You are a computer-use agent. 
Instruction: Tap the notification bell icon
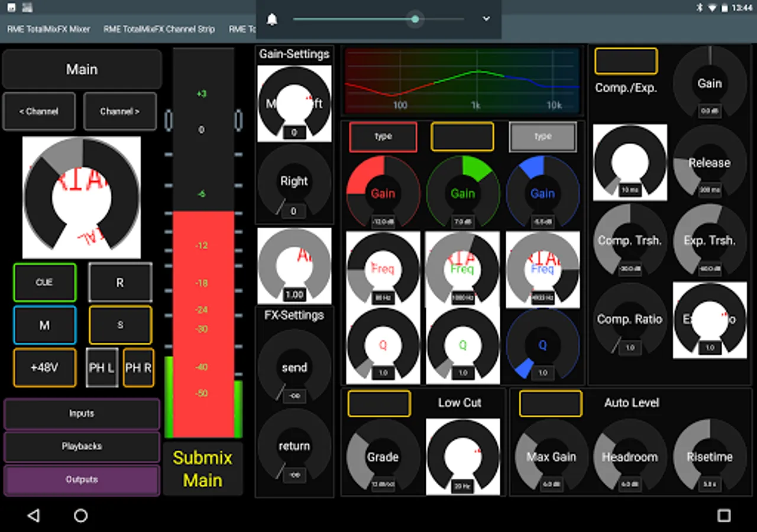pos(272,20)
